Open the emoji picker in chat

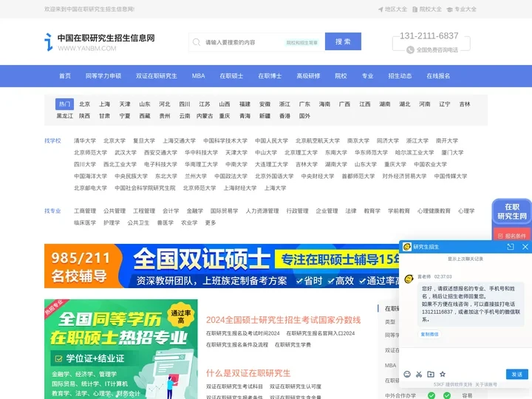point(407,374)
